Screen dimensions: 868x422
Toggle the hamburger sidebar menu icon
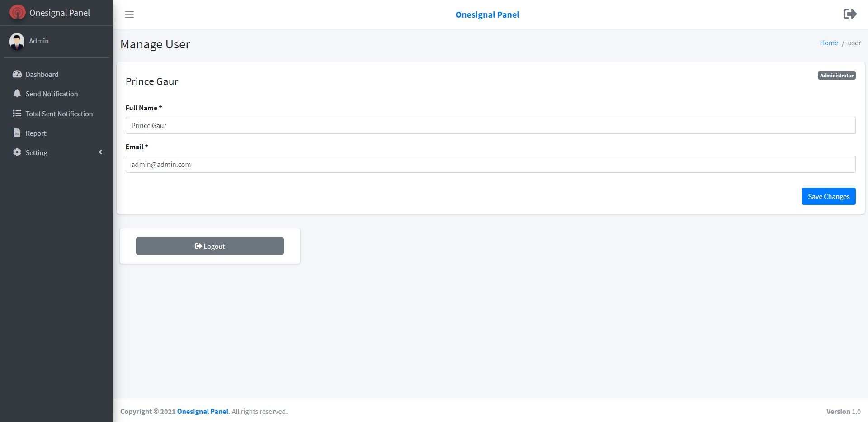pyautogui.click(x=129, y=14)
